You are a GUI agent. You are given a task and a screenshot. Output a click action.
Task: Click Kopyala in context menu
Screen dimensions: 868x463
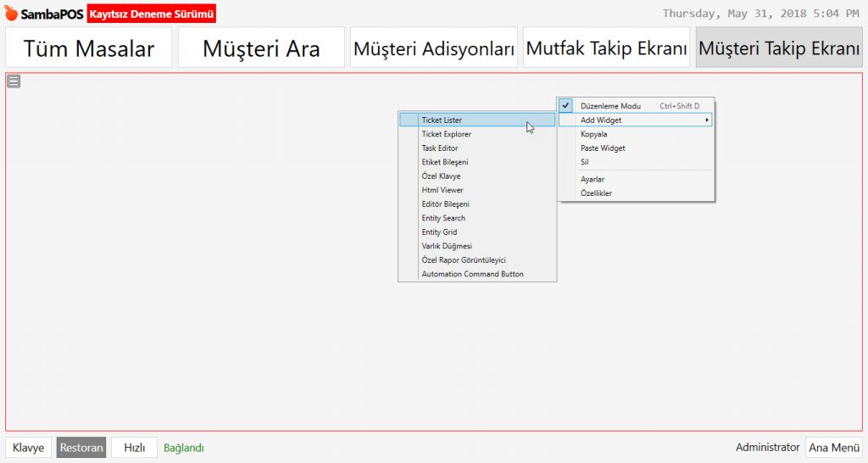click(x=593, y=134)
